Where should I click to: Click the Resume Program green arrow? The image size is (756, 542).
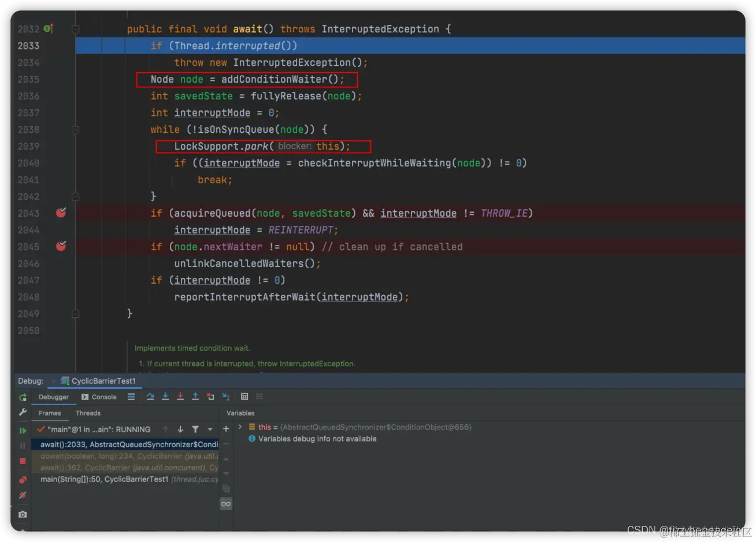[23, 430]
